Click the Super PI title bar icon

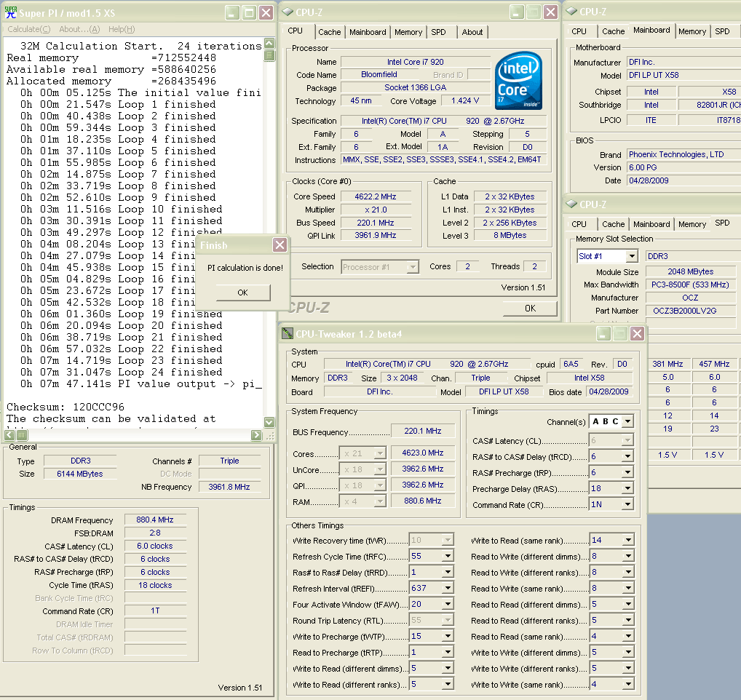[10, 13]
